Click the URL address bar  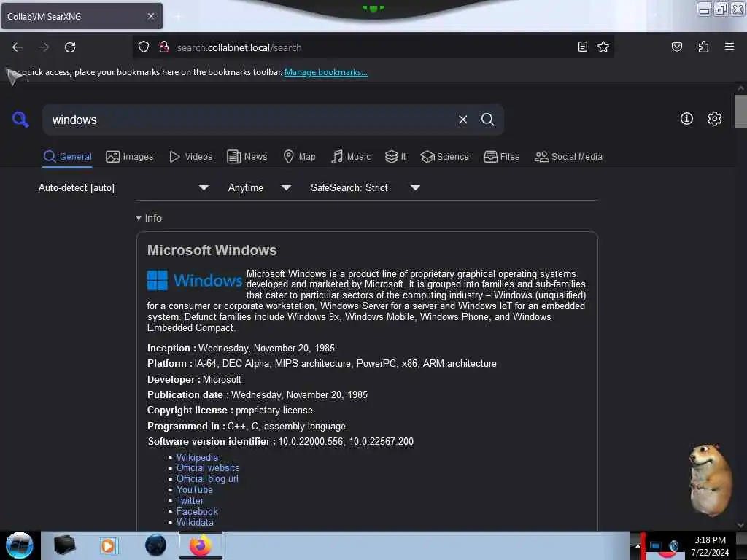click(371, 47)
